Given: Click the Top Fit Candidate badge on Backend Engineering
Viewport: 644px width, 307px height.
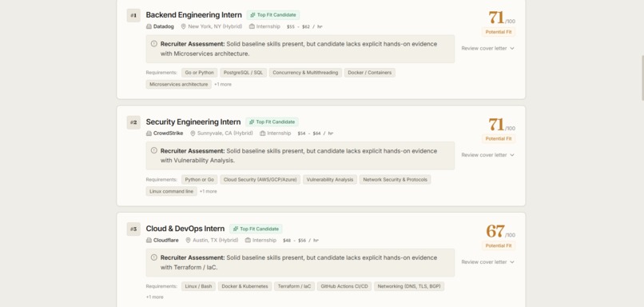Looking at the screenshot, I should 273,15.
